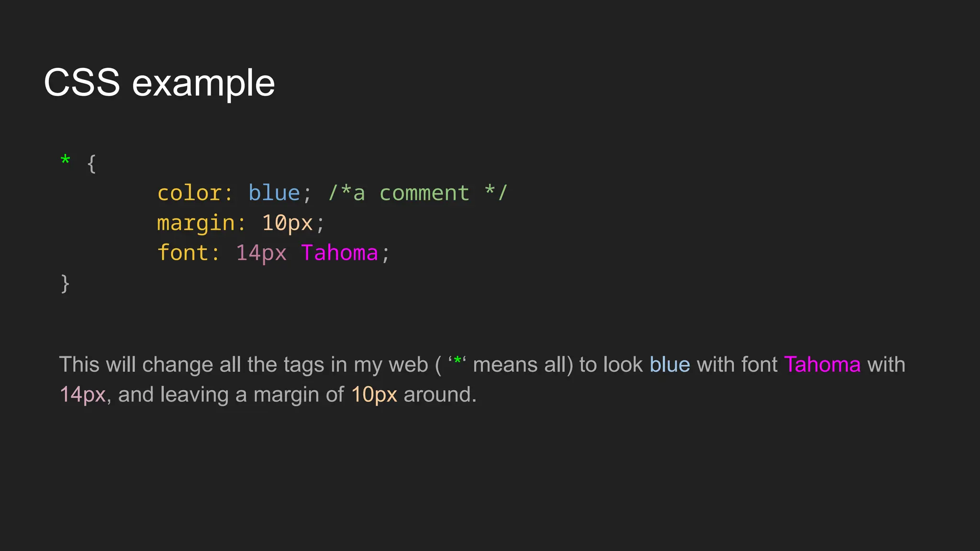Click the opening curly brace
Screen dimensions: 980x551
[x=92, y=164]
